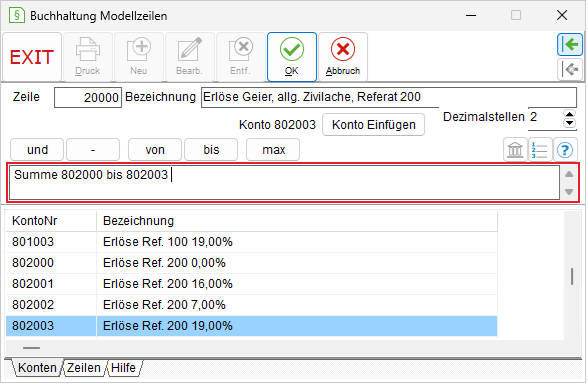Click the bank building icon
The height and width of the screenshot is (384, 588).
tap(515, 150)
